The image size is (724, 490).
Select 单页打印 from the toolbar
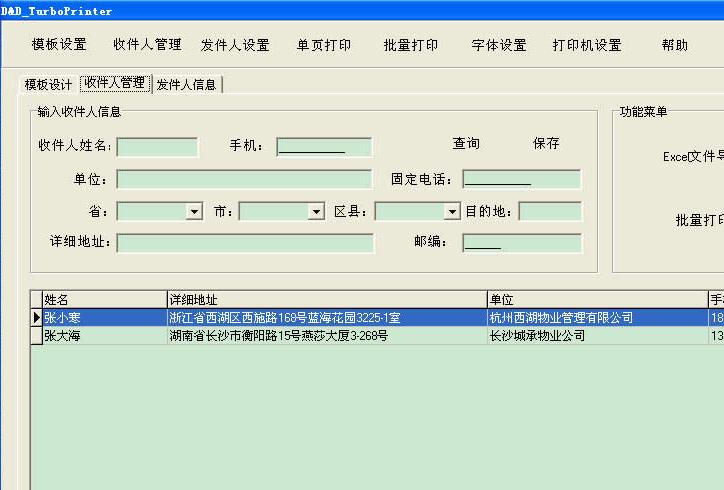point(324,45)
